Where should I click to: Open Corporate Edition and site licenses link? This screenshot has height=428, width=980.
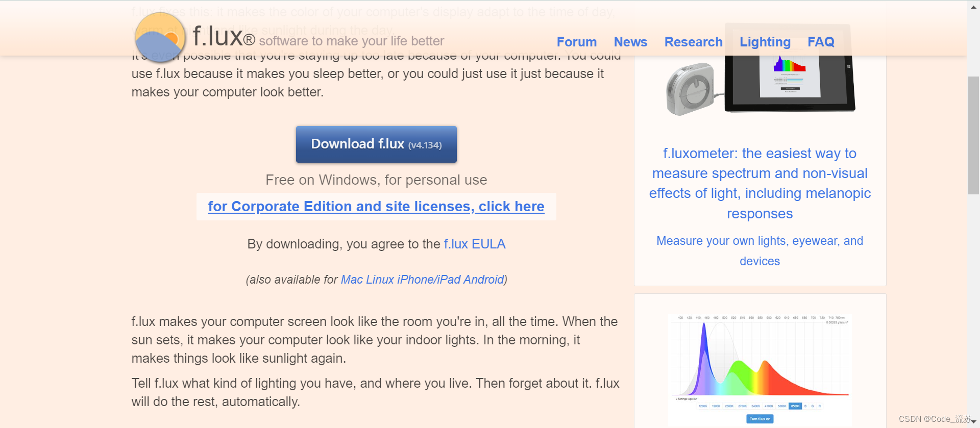376,207
